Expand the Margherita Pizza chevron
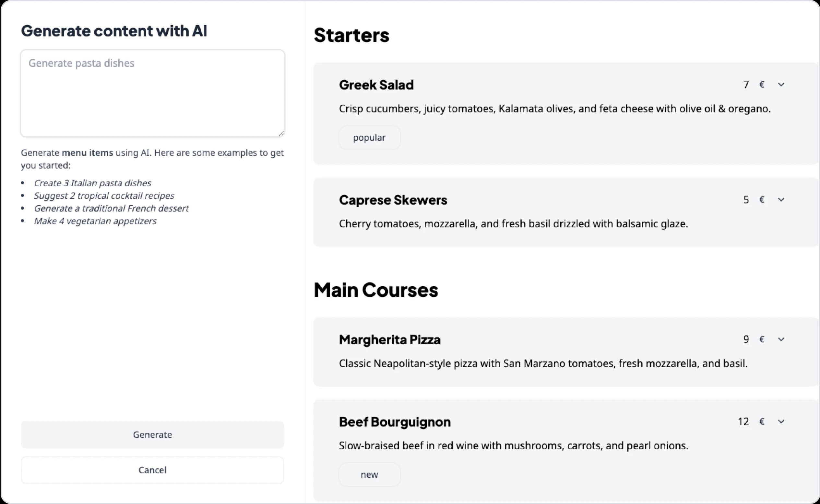 [x=781, y=339]
